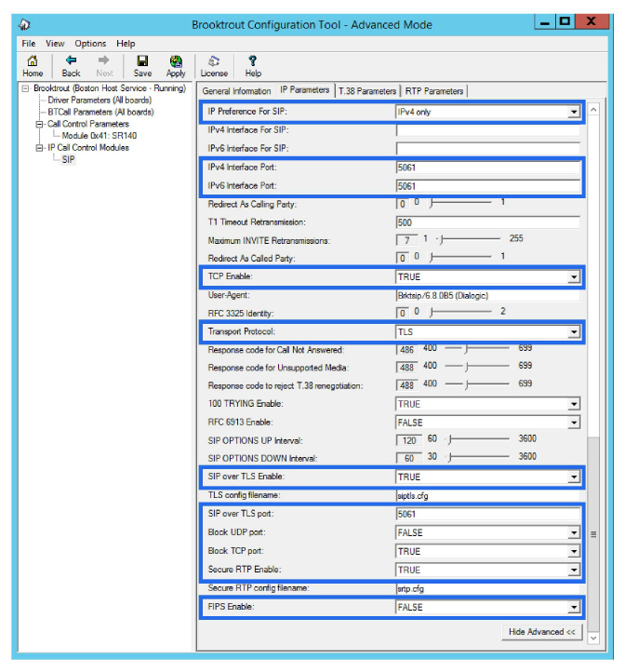
Task: Open the FIPS Enable dropdown
Action: point(574,608)
